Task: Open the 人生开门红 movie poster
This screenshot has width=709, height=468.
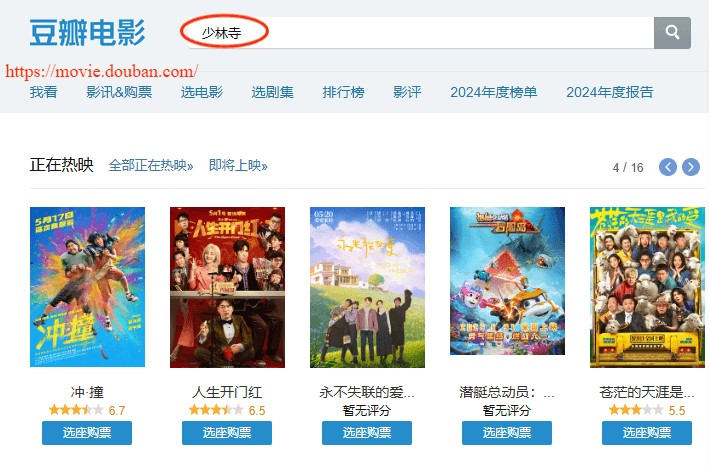Action: 227,287
